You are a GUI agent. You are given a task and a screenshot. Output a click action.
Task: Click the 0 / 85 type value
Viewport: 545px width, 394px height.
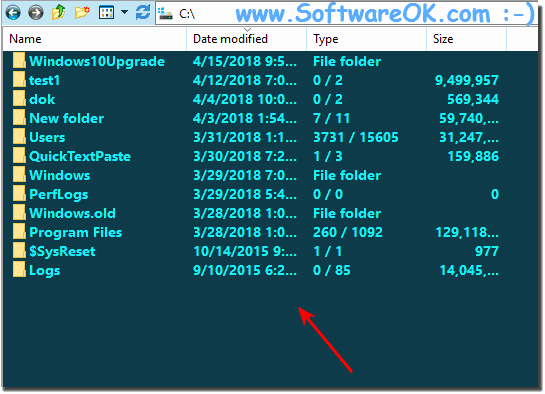click(x=332, y=271)
